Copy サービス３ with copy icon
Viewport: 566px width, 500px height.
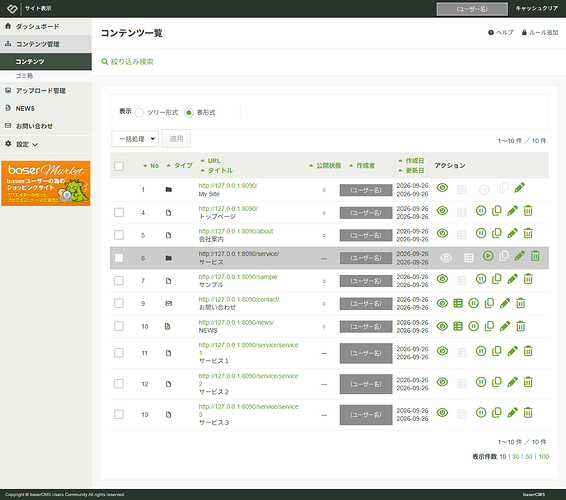pyautogui.click(x=497, y=413)
